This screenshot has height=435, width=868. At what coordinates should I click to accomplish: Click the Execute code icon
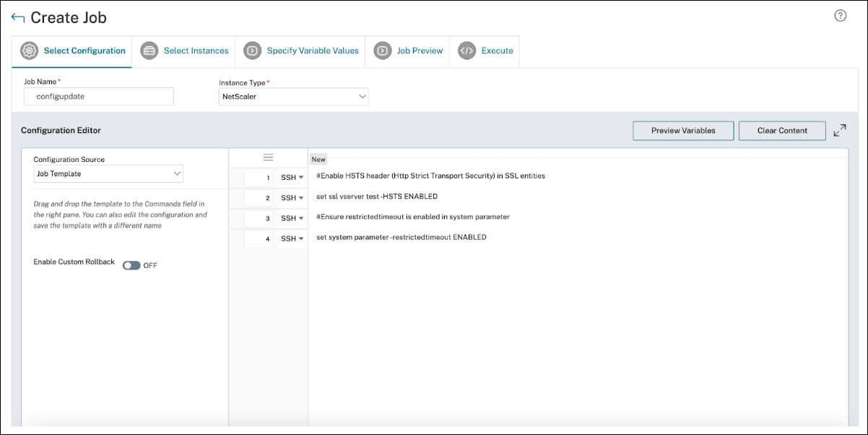467,51
